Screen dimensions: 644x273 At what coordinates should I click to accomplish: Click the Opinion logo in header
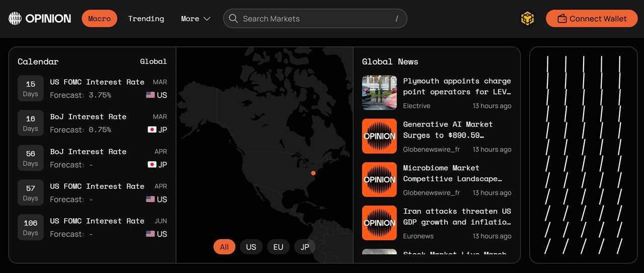[40, 19]
